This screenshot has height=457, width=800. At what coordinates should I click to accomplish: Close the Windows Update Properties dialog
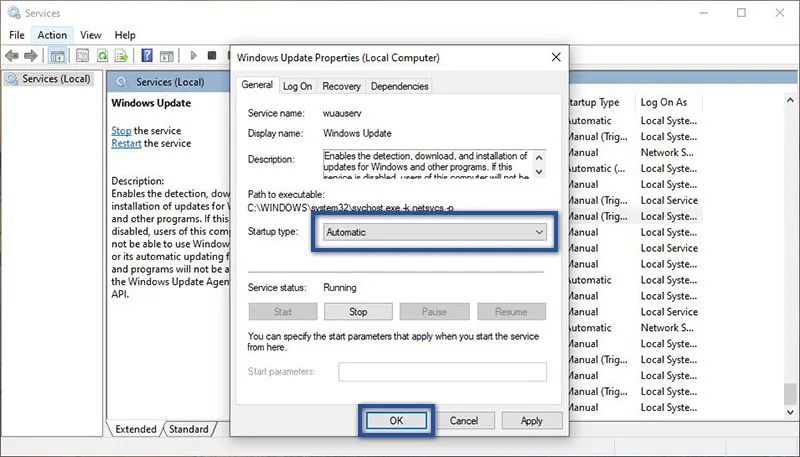(x=556, y=57)
